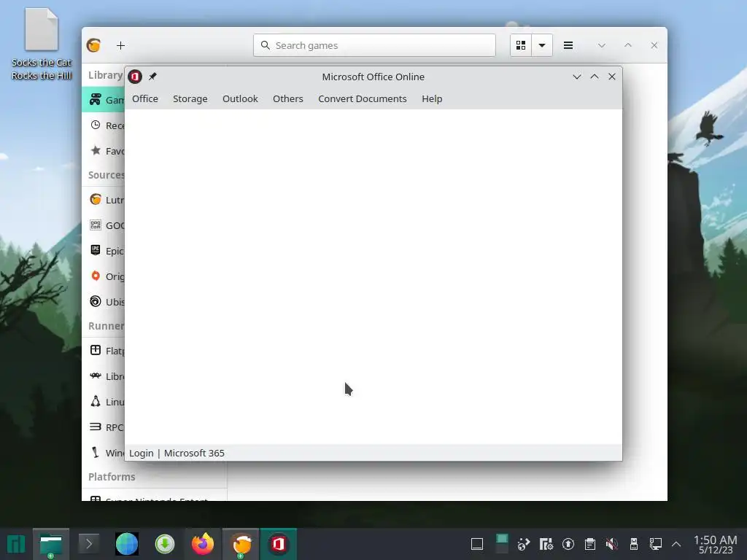
Task: Maximize the Microsoft Office Online window
Action: pyautogui.click(x=594, y=76)
